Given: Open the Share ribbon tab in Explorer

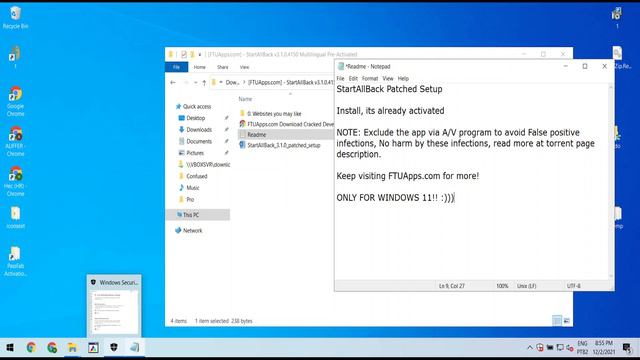Looking at the screenshot, I should 223,67.
